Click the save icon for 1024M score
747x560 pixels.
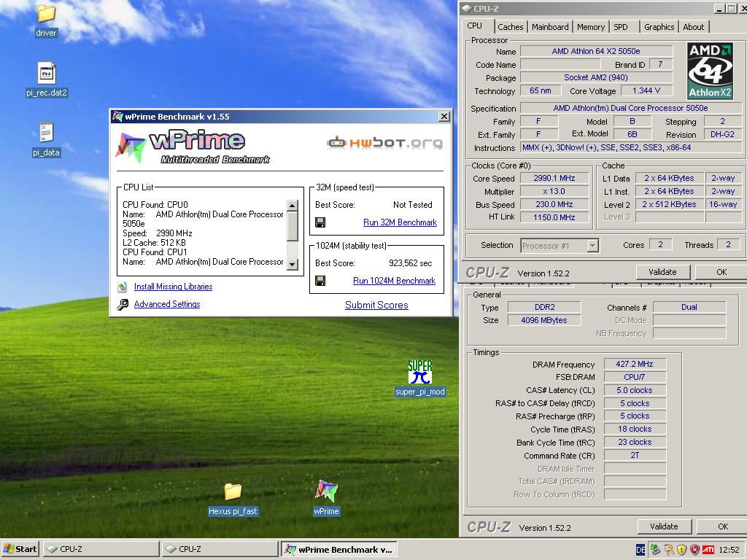coord(320,281)
